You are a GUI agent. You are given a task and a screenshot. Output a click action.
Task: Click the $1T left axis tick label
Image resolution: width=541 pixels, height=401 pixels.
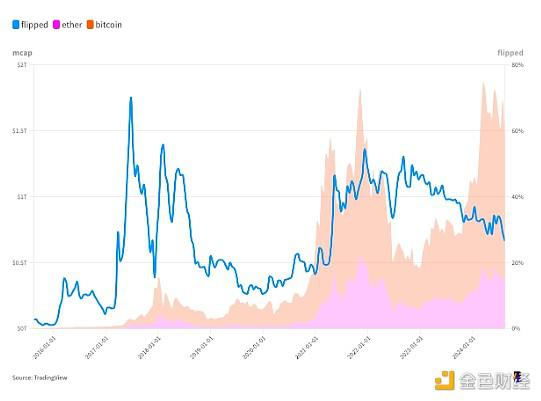[x=22, y=197]
